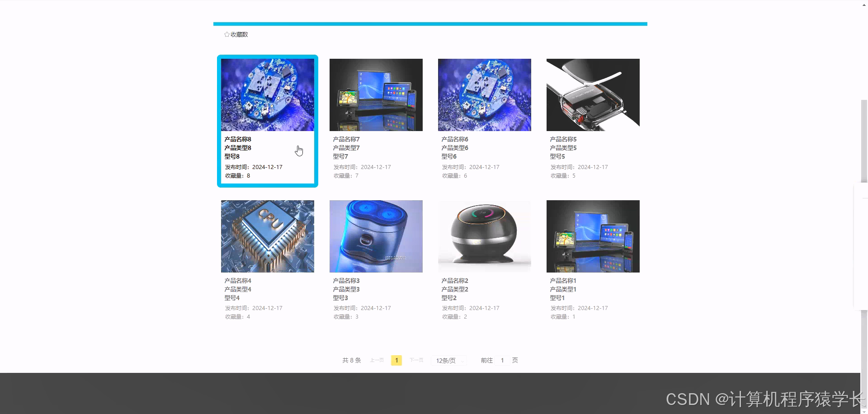The width and height of the screenshot is (868, 414).
Task: Open the CPU image for 产品名称4
Action: pos(267,236)
